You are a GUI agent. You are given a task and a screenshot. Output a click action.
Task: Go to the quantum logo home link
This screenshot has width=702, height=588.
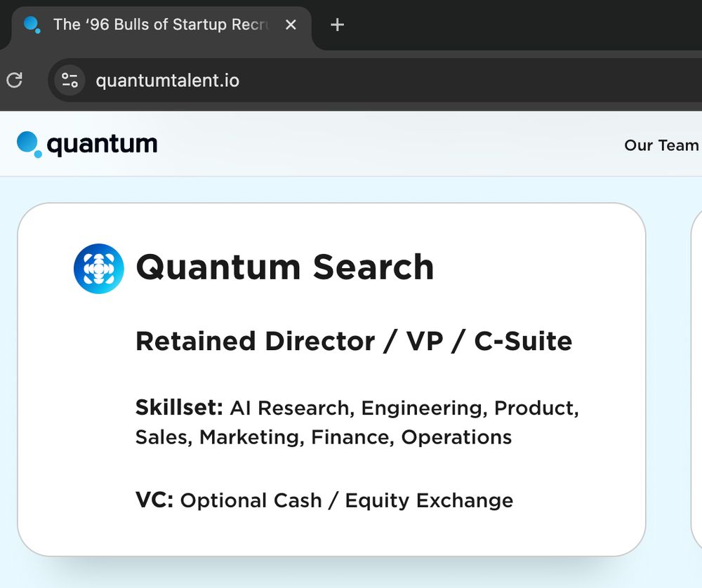point(87,144)
